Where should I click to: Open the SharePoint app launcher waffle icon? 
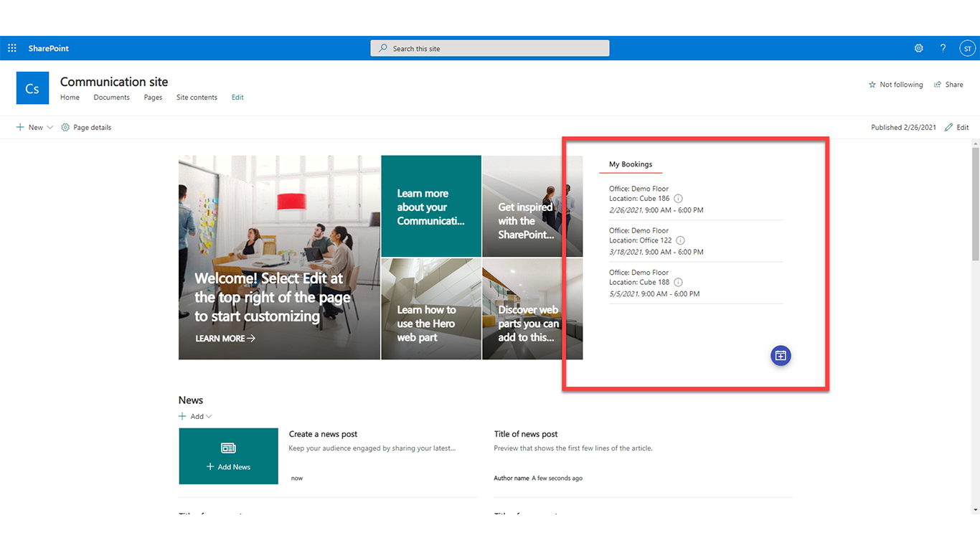[x=12, y=48]
